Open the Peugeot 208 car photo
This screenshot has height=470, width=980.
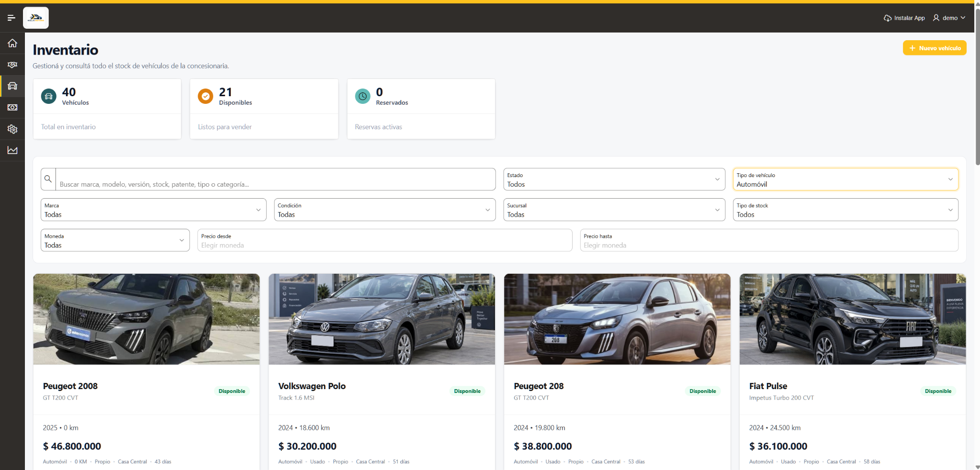point(617,319)
